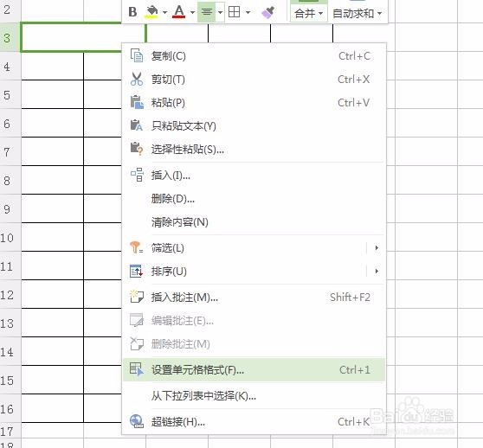The height and width of the screenshot is (448, 483).
Task: Select row header 5
Action: tap(10, 94)
